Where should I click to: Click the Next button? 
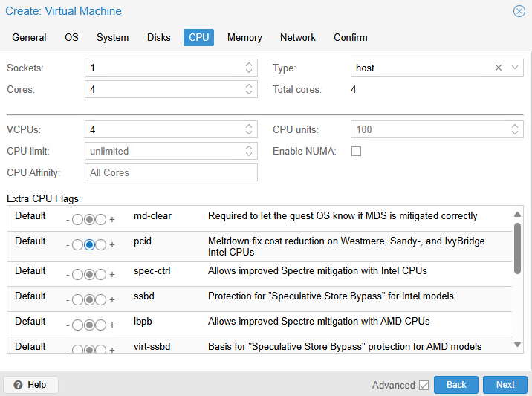point(505,385)
